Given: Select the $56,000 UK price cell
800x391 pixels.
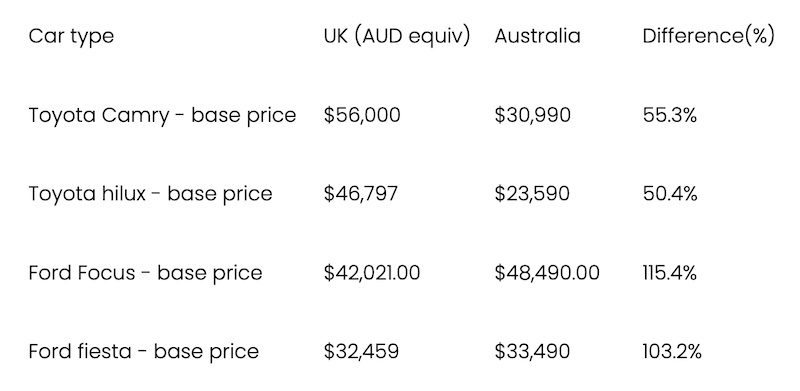Looking at the screenshot, I should (362, 115).
